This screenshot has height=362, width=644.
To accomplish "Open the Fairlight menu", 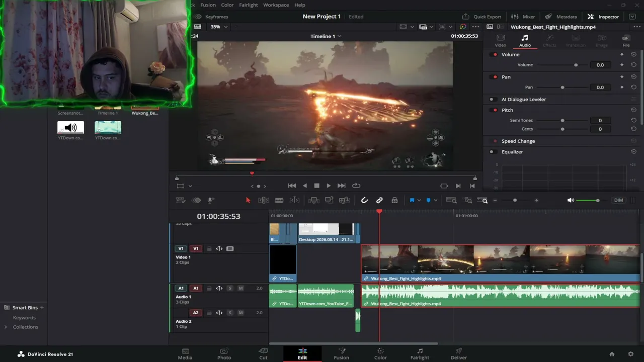I will coord(249,5).
